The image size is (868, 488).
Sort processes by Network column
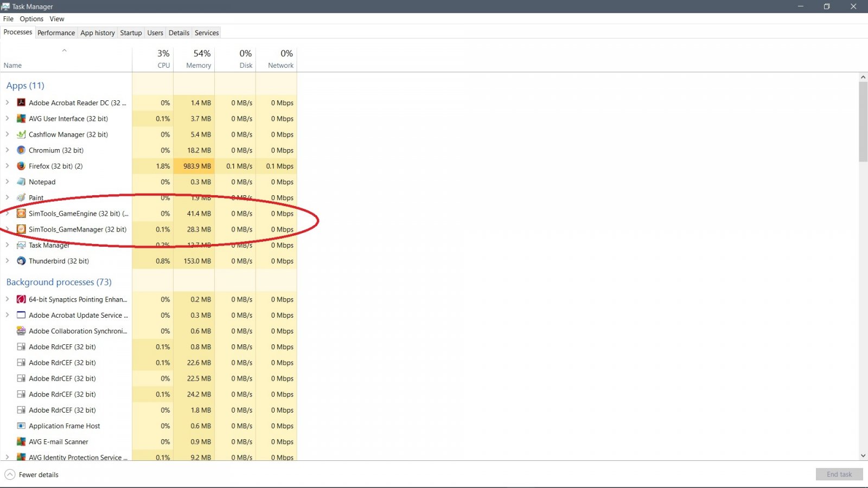tap(277, 59)
